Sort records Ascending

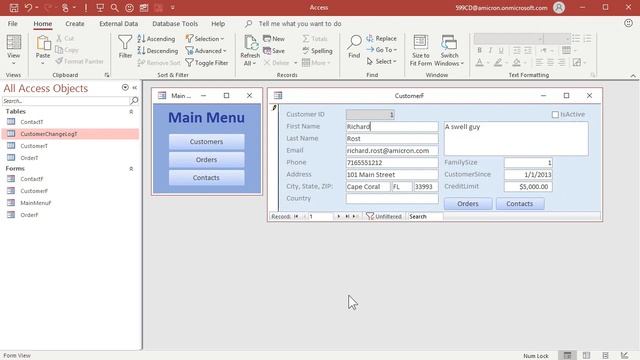[157, 39]
